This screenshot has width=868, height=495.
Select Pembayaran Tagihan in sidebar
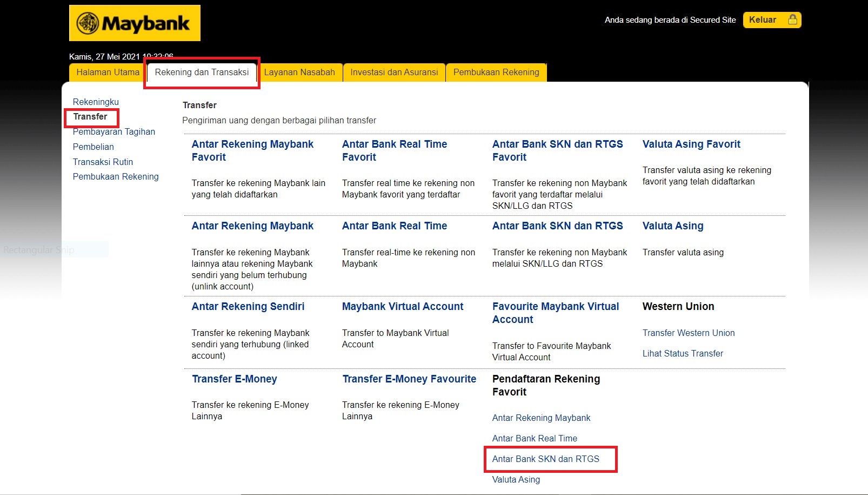tap(114, 132)
